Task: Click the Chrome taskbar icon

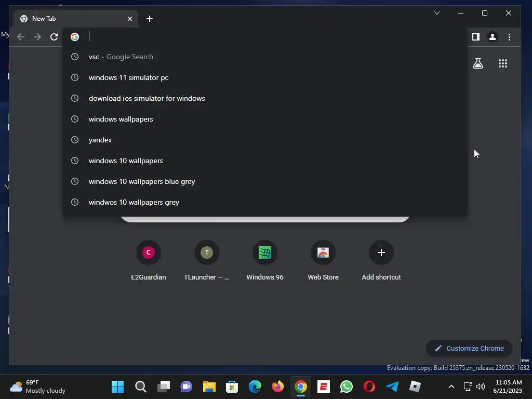Action: [x=301, y=387]
